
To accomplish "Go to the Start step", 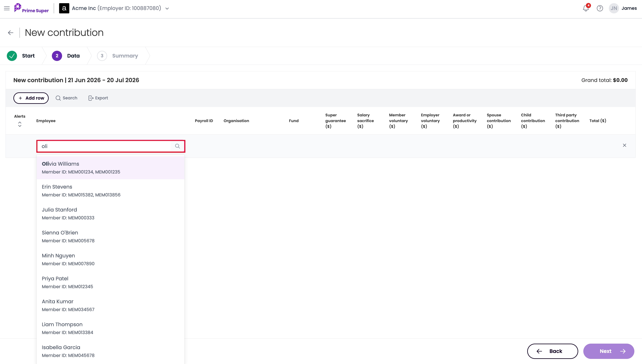I will pyautogui.click(x=21, y=56).
